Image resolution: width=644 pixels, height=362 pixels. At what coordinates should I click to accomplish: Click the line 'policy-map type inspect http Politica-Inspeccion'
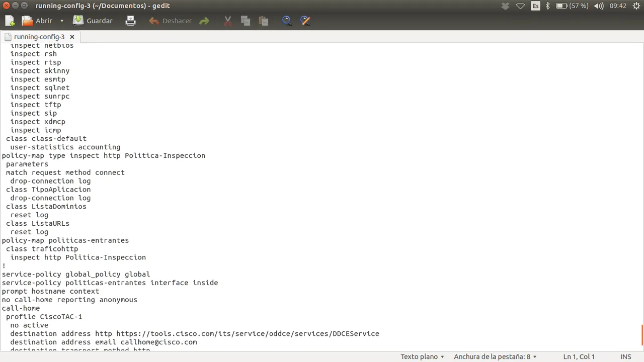104,155
